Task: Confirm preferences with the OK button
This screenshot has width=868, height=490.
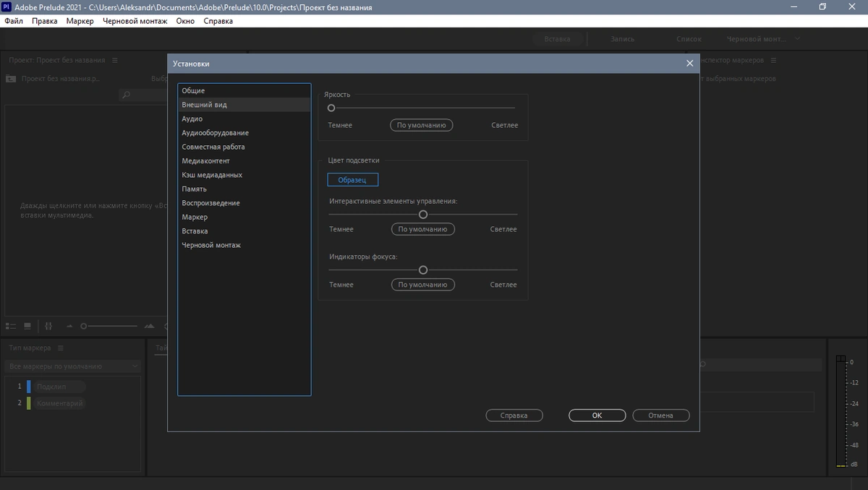Action: coord(597,416)
